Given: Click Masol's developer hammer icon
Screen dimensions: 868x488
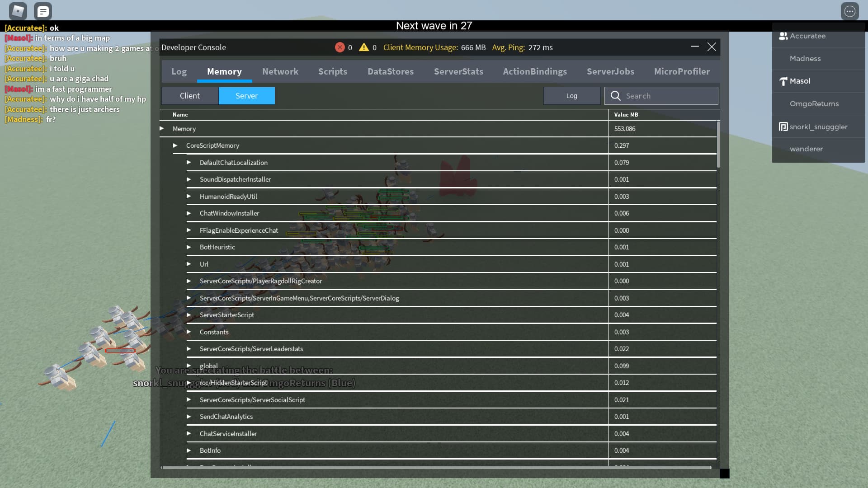Looking at the screenshot, I should point(783,81).
